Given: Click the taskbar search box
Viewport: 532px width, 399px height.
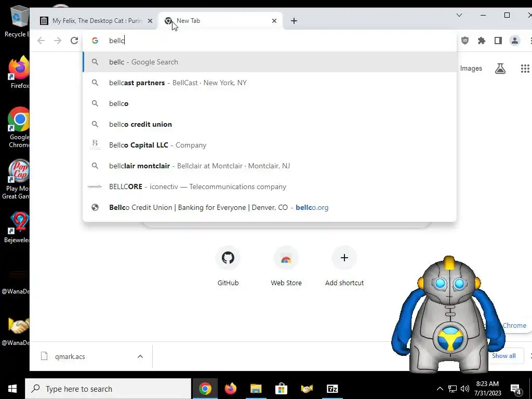Looking at the screenshot, I should coord(108,389).
